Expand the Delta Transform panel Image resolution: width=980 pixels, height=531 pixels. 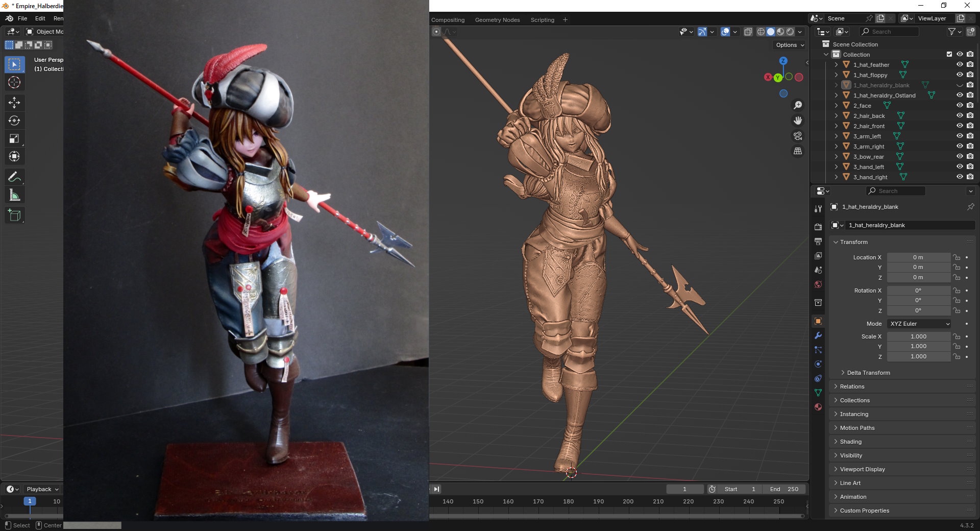pos(868,373)
